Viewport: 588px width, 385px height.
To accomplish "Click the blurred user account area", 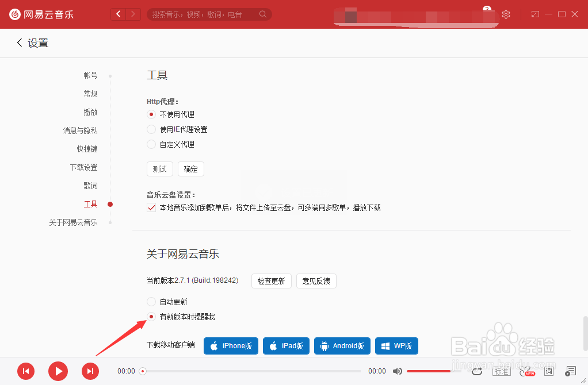I will tap(416, 17).
